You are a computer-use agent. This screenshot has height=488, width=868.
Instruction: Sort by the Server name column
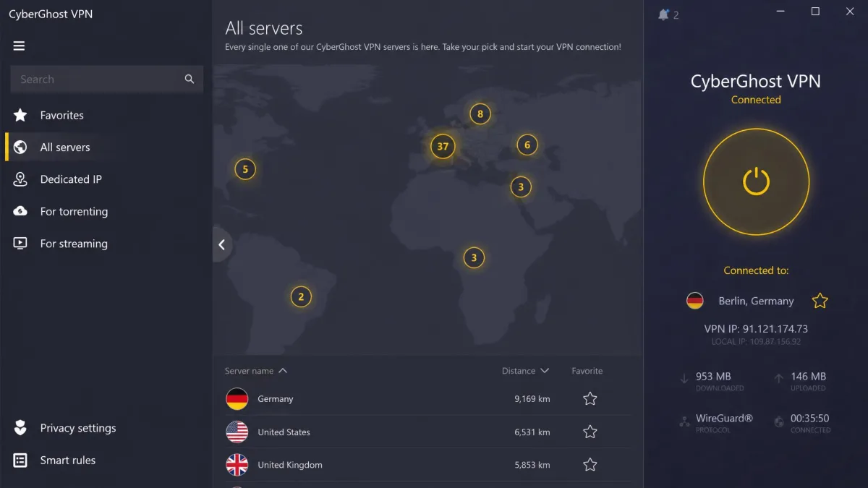pos(256,371)
